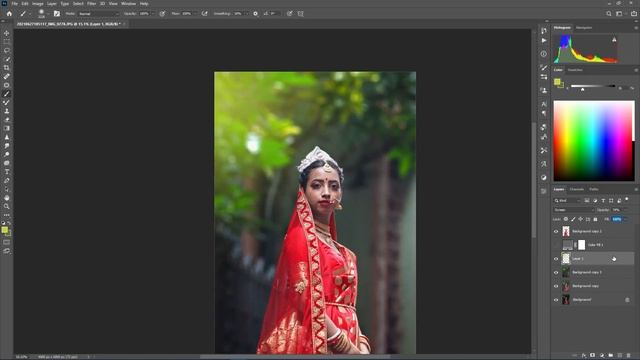
Task: Open the File menu
Action: click(x=15, y=4)
